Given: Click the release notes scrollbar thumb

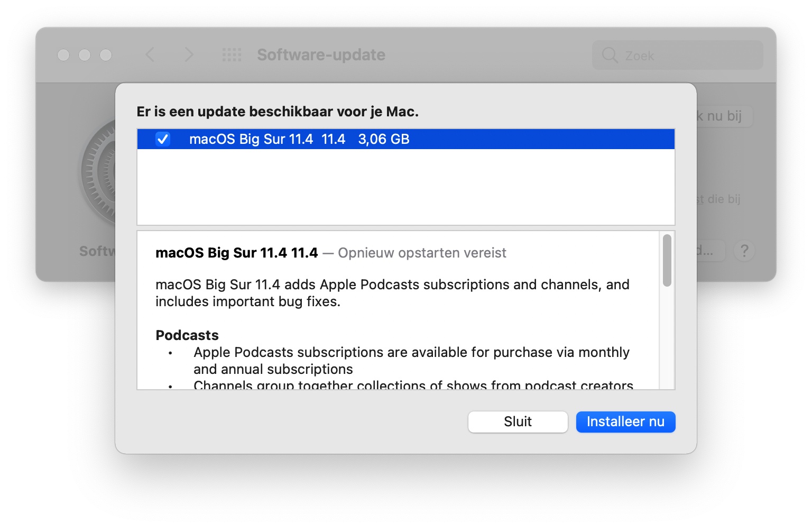Looking at the screenshot, I should (667, 260).
